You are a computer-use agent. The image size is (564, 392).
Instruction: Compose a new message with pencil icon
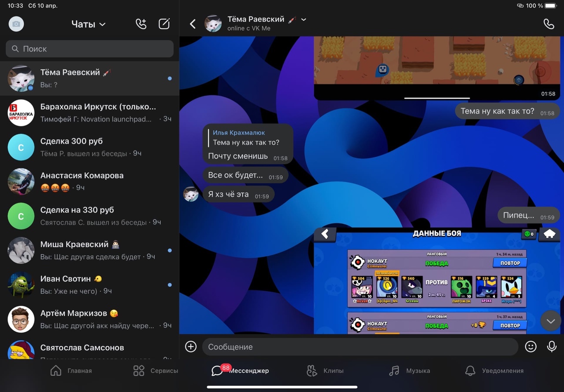(164, 24)
